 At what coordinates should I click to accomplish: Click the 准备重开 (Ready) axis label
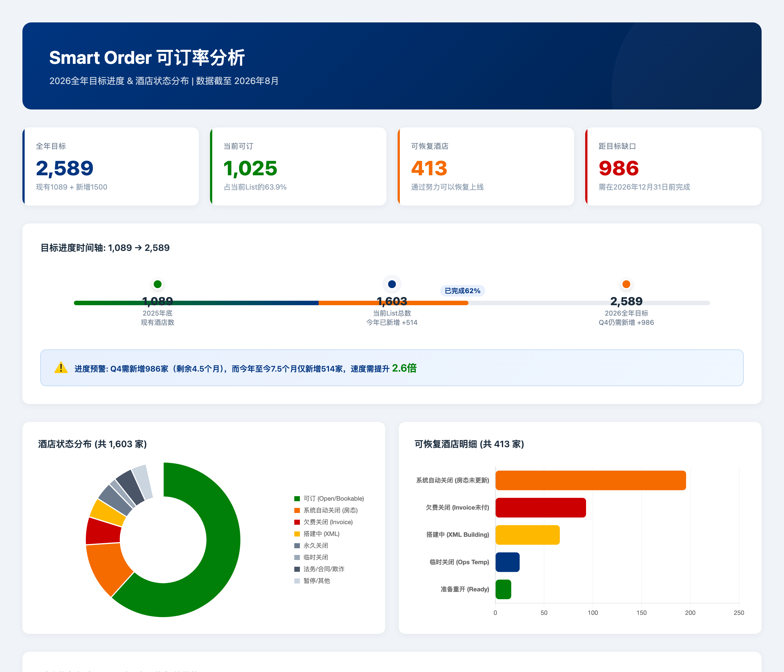pos(465,589)
